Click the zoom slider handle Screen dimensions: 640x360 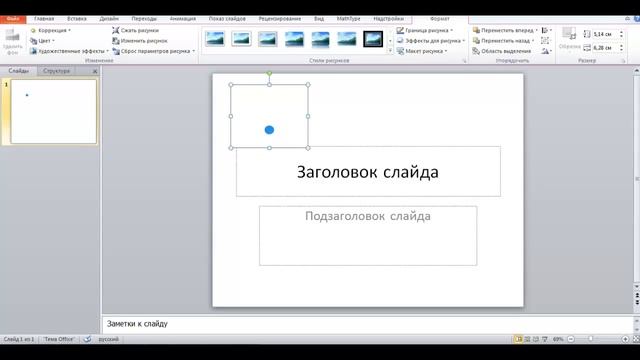click(591, 339)
